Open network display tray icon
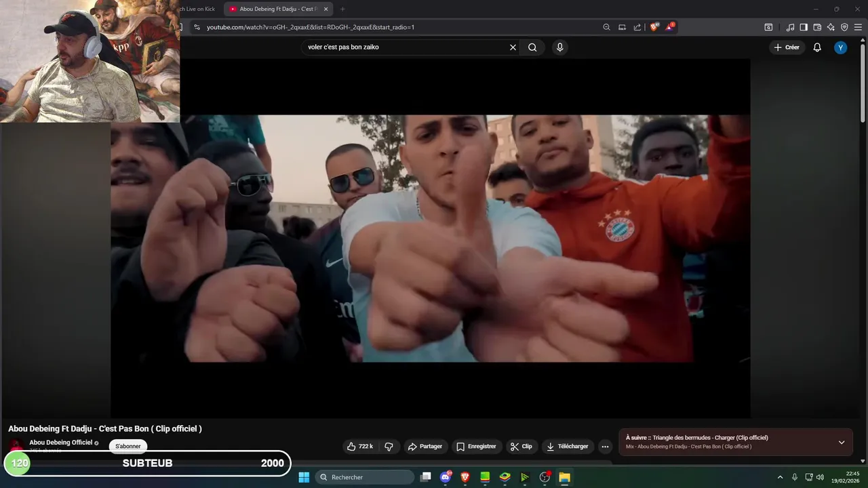This screenshot has height=488, width=868. point(808,477)
